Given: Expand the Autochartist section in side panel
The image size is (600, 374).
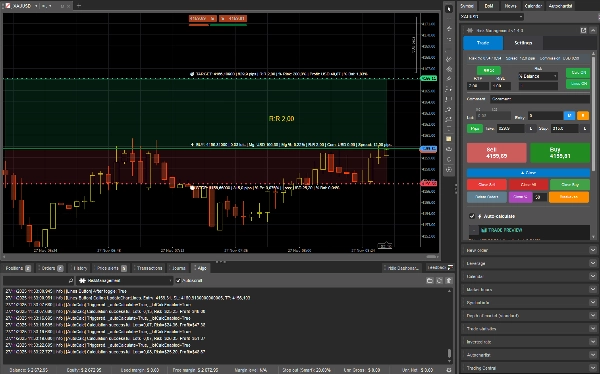Looking at the screenshot, I should (x=530, y=354).
